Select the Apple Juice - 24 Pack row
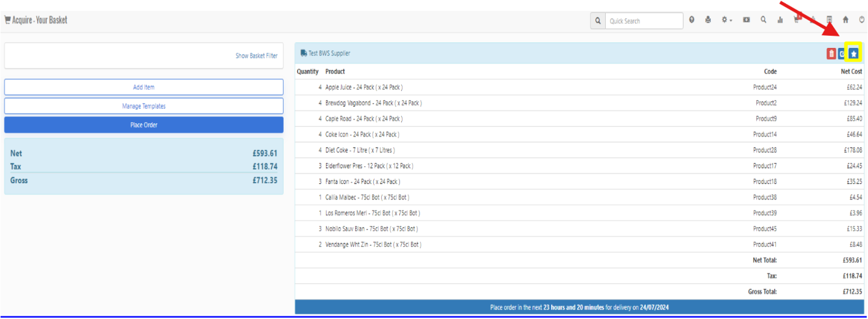Screen dimensions: 868x319 point(364,87)
